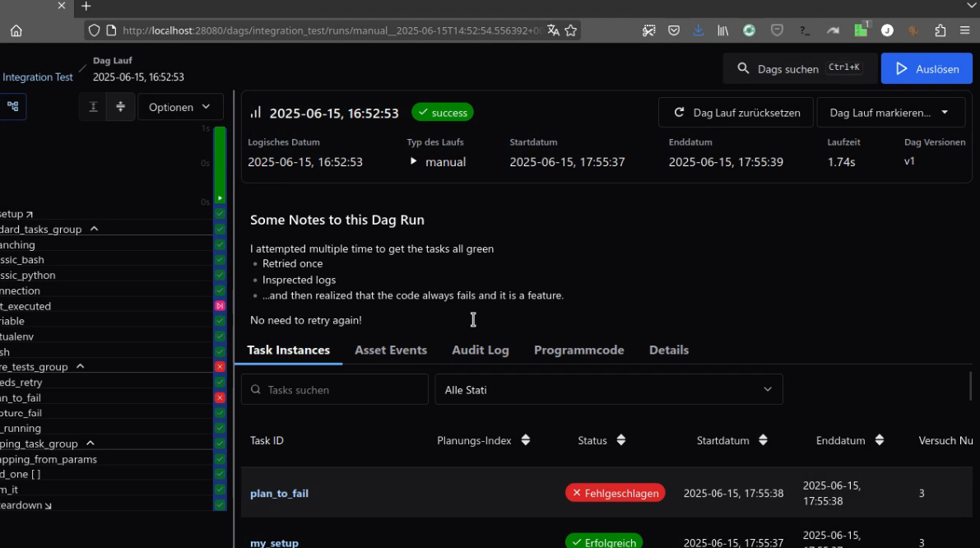Sort by Planungs-Index column arrows
The height and width of the screenshot is (548, 980).
tap(526, 440)
